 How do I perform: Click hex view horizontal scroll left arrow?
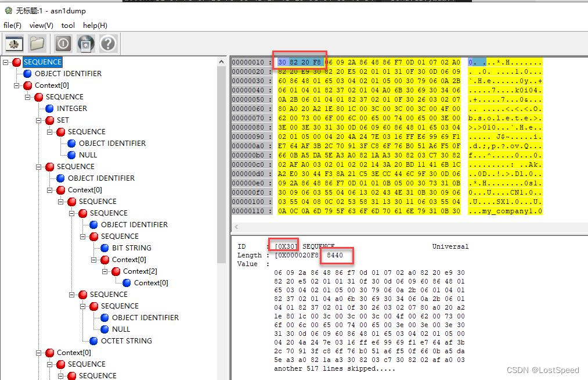[x=236, y=227]
